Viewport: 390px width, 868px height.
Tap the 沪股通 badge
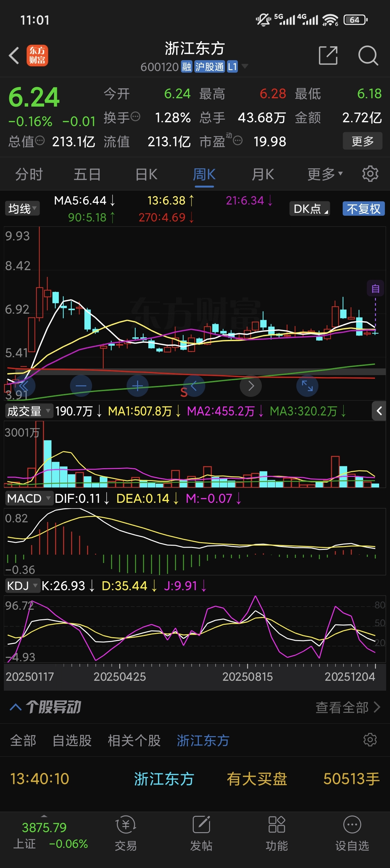209,67
